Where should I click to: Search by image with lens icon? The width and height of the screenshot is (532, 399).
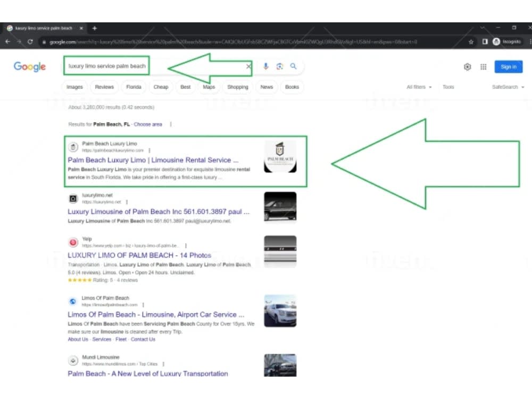pos(280,66)
